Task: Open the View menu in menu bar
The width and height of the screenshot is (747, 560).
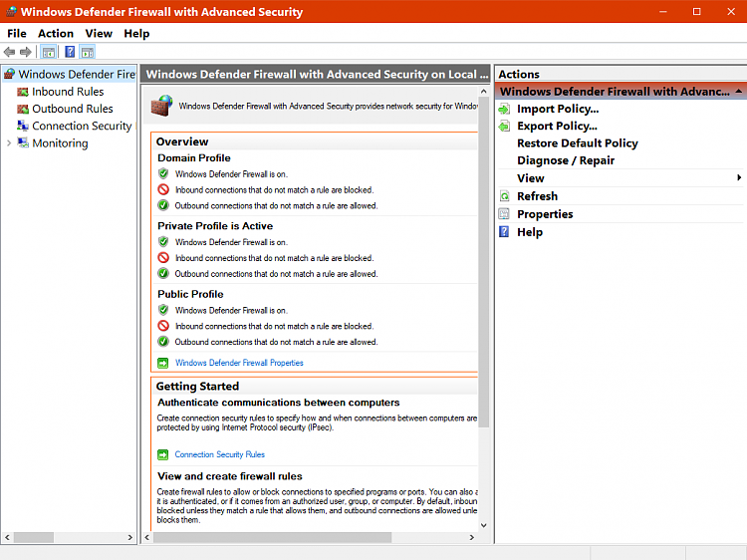Action: (x=99, y=33)
